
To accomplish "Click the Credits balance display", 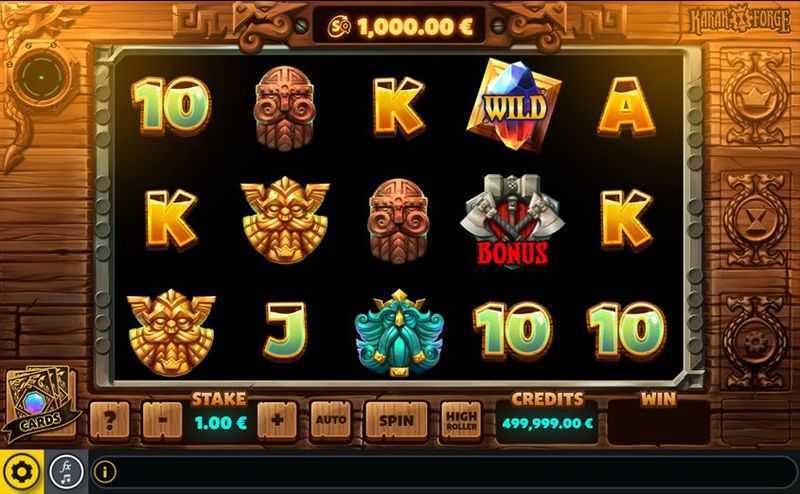I will pyautogui.click(x=547, y=423).
